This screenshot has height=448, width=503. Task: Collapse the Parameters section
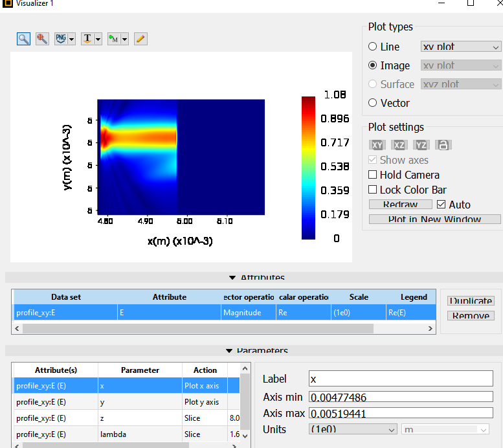click(229, 351)
